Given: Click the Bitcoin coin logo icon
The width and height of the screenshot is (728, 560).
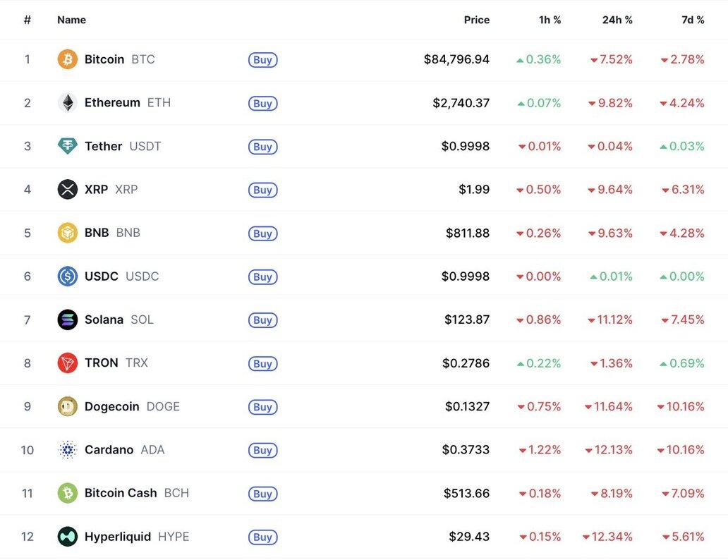Looking at the screenshot, I should [67, 59].
